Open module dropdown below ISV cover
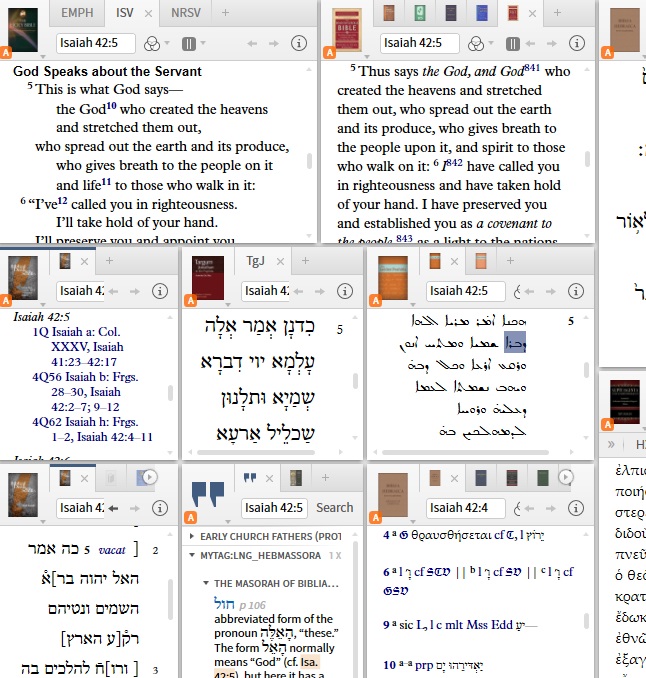This screenshot has height=678, width=646. click(x=42, y=57)
